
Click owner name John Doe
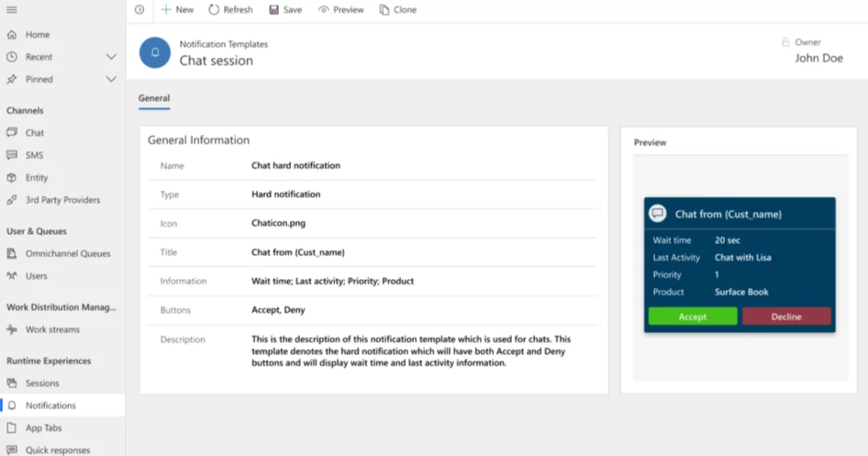pyautogui.click(x=818, y=58)
